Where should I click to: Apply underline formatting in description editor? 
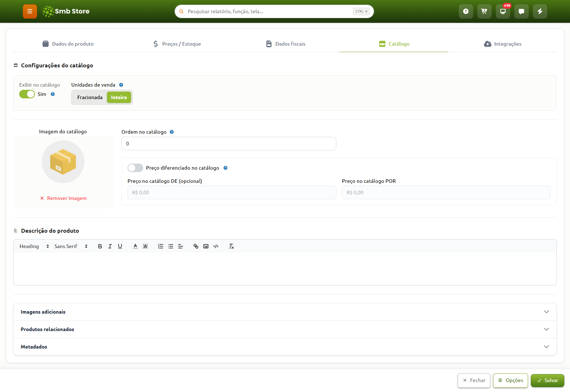120,246
